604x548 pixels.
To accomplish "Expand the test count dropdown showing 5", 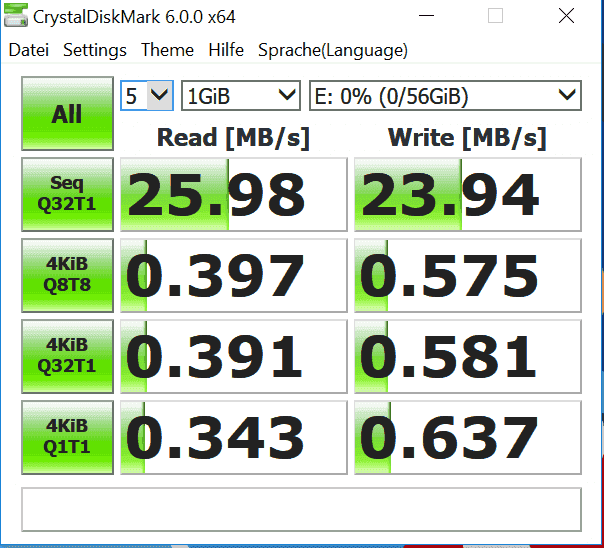I will (x=147, y=96).
